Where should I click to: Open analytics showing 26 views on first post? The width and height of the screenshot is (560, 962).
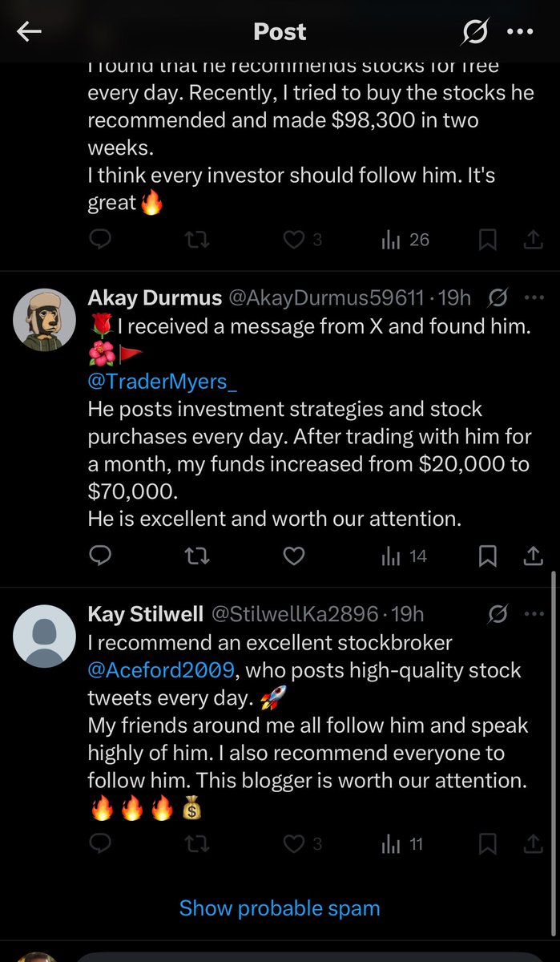tap(392, 239)
